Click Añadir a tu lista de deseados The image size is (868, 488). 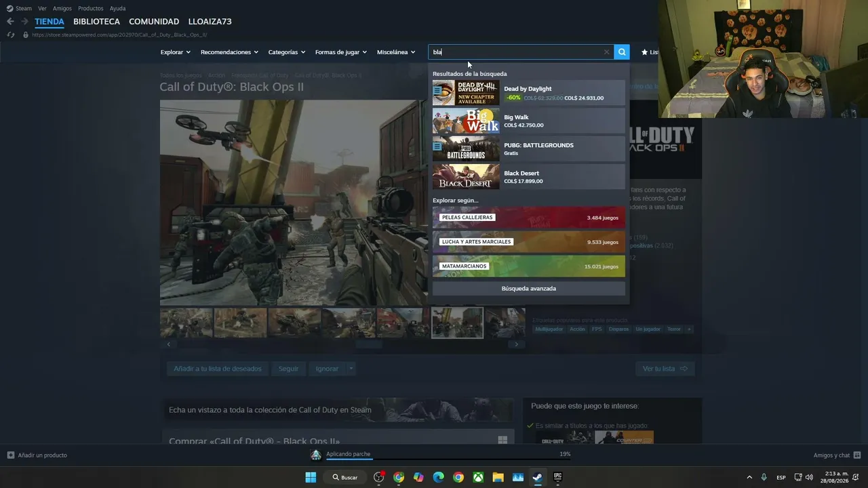(218, 369)
